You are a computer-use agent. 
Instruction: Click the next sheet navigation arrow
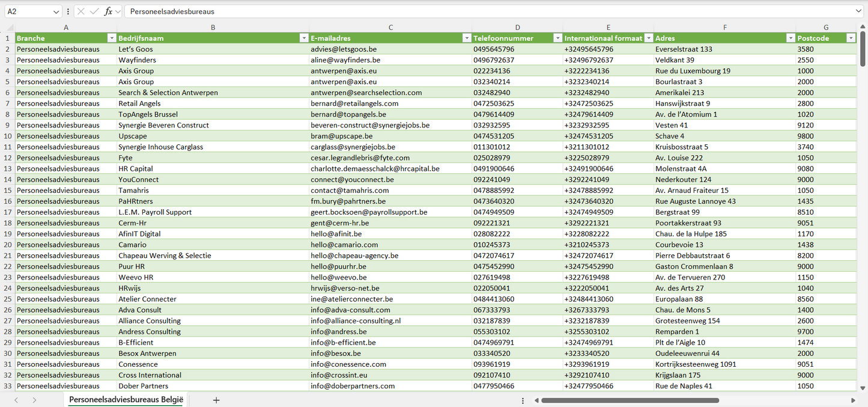click(34, 400)
